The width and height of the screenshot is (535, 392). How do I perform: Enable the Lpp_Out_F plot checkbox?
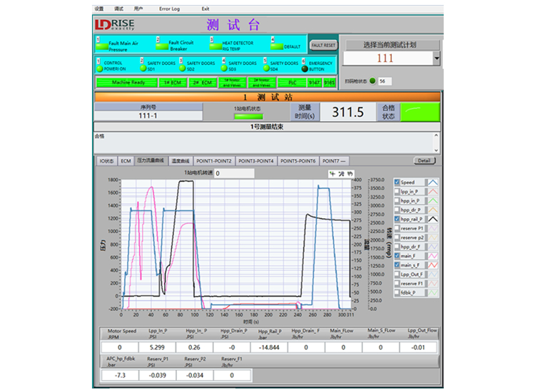(x=397, y=274)
